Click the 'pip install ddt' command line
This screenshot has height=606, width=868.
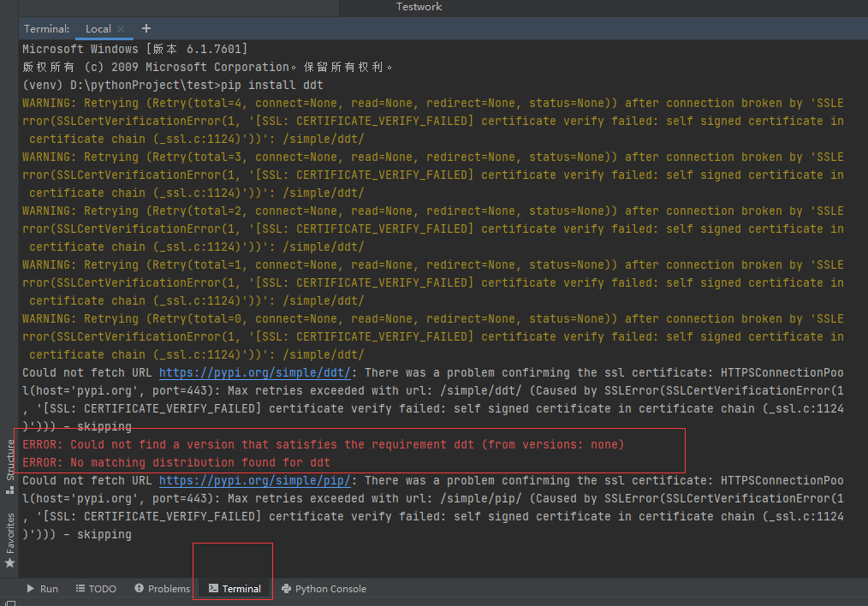(x=173, y=86)
